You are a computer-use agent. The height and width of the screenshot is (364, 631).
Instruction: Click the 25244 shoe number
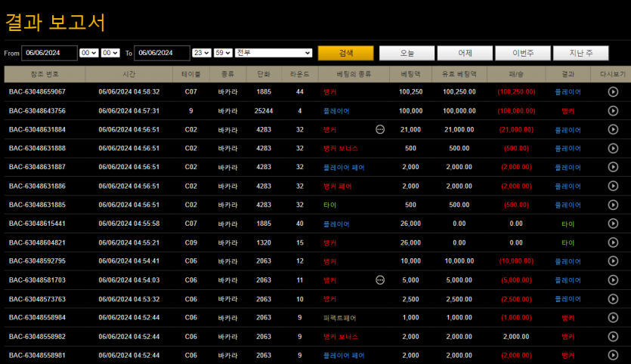point(264,110)
